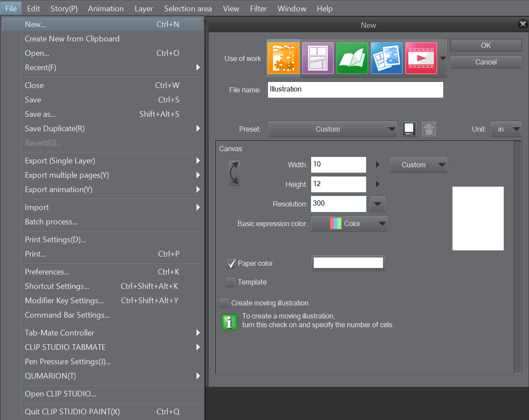Image resolution: width=529 pixels, height=420 pixels.
Task: Confirm with the OK button
Action: tap(486, 45)
